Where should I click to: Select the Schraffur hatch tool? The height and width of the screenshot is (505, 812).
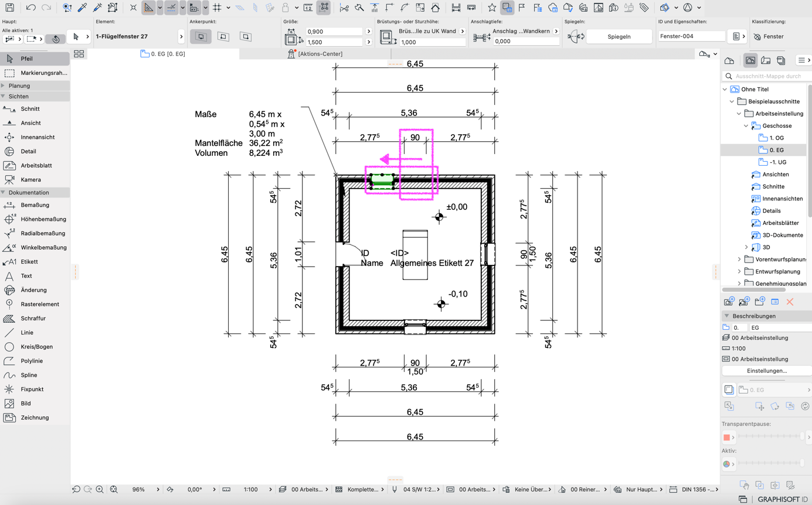(35, 318)
